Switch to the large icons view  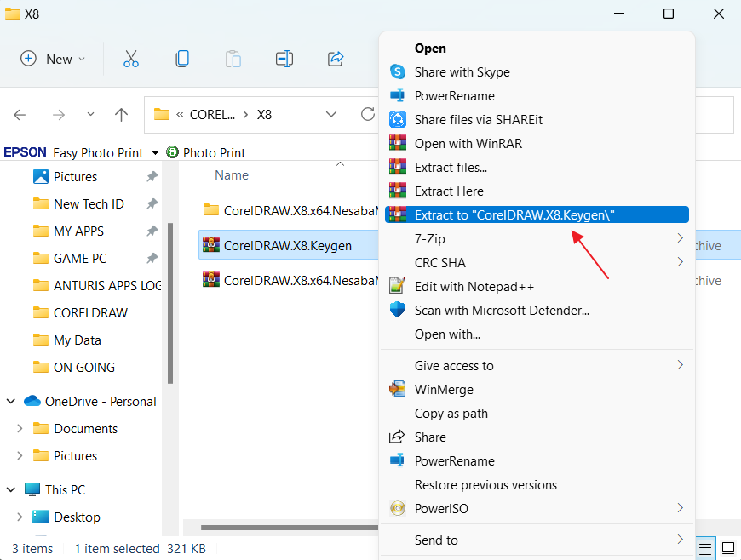point(728,549)
